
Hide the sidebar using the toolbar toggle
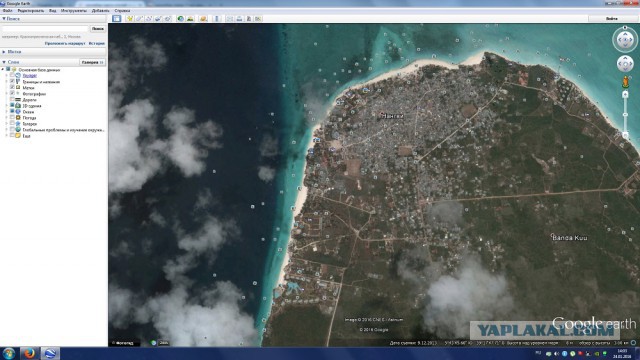click(117, 18)
